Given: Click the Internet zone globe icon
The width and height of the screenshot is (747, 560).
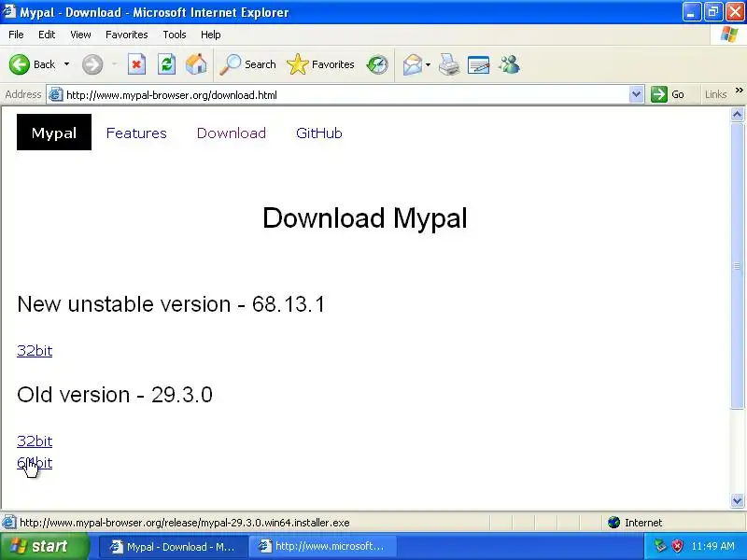Looking at the screenshot, I should [x=614, y=523].
